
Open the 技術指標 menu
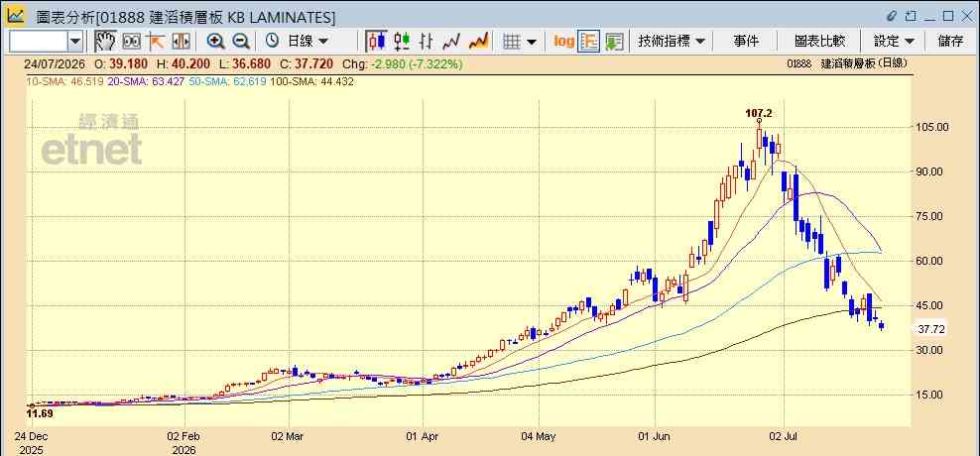point(672,42)
